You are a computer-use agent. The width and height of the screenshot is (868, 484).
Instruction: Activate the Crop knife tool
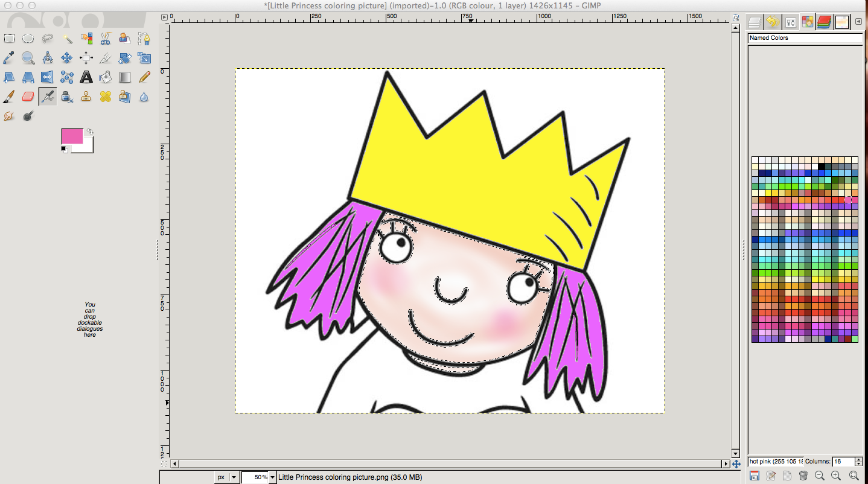click(x=106, y=58)
